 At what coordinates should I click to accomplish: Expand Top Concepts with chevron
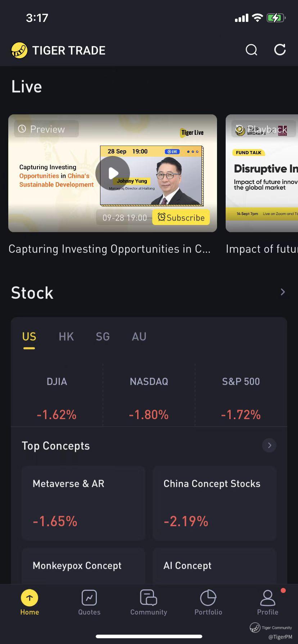pos(269,446)
